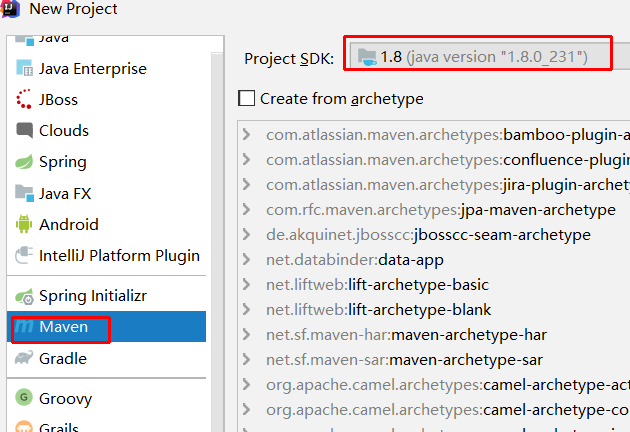Expand the camel-archetype-co node
This screenshot has height=432, width=630.
pyautogui.click(x=247, y=409)
